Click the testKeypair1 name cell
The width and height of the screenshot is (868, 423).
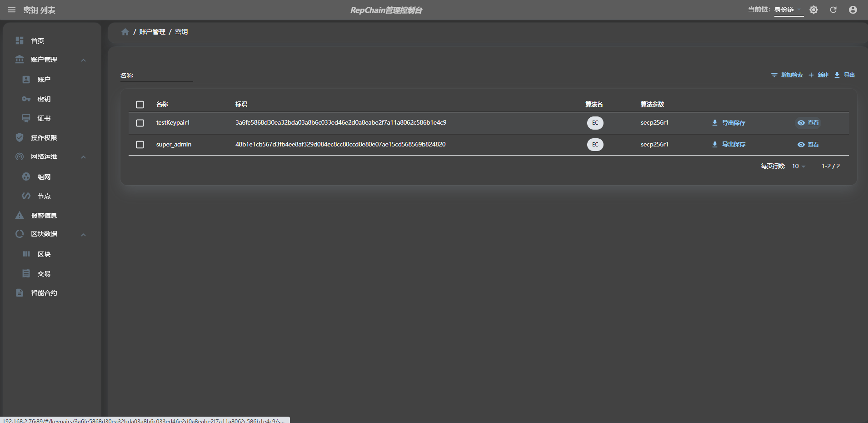173,123
